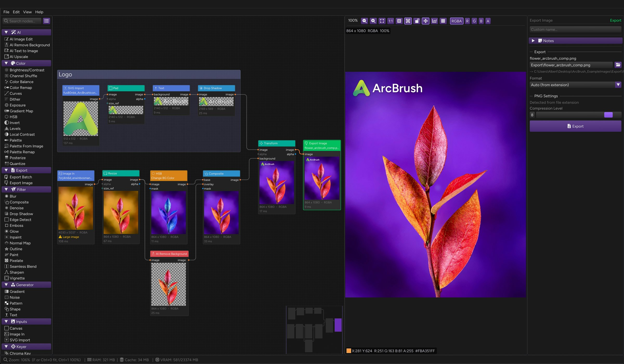This screenshot has width=624, height=364.
Task: Open the View menu
Action: coord(27,12)
